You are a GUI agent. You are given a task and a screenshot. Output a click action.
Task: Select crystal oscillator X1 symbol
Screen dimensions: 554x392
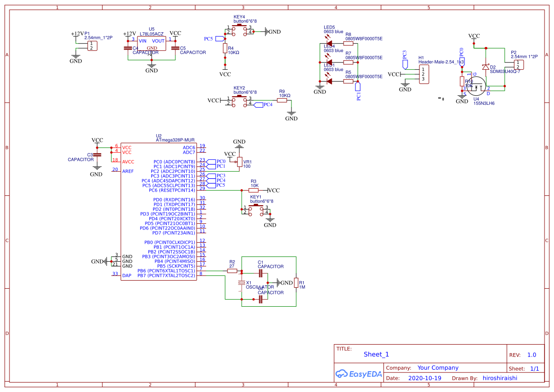tap(242, 282)
